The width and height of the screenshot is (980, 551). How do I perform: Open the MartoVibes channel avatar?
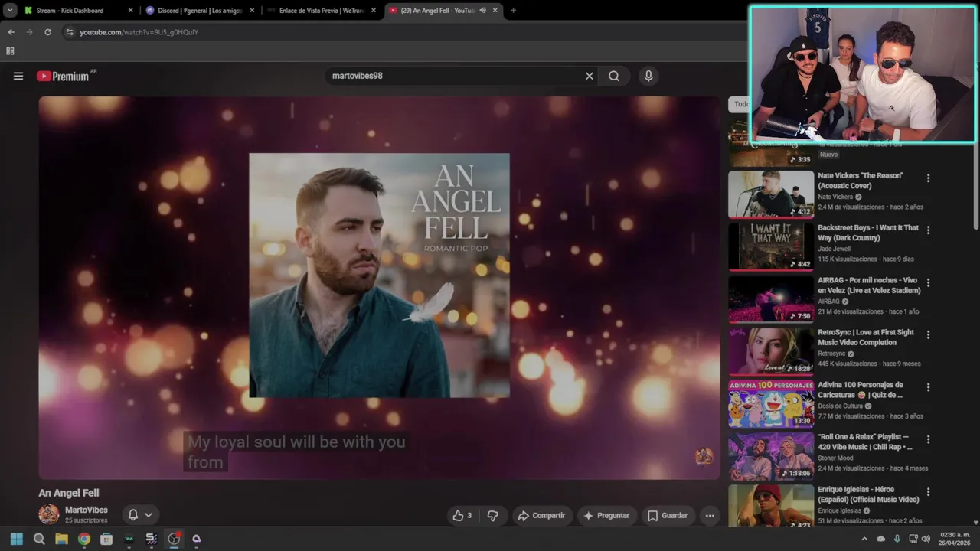click(49, 514)
